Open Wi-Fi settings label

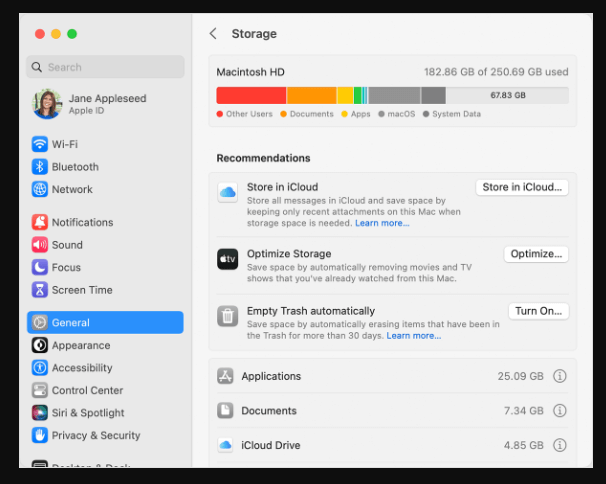click(x=65, y=144)
